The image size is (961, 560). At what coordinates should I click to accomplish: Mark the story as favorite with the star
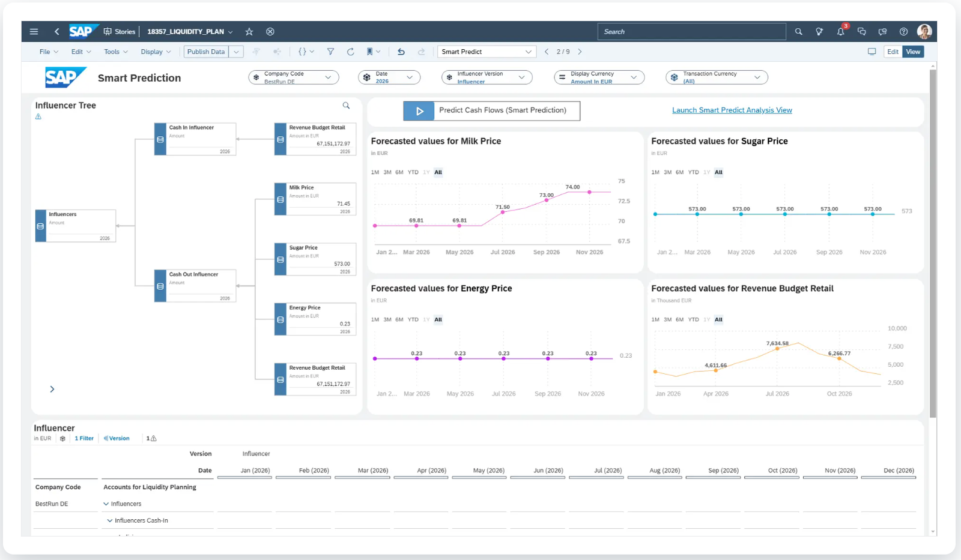point(249,32)
